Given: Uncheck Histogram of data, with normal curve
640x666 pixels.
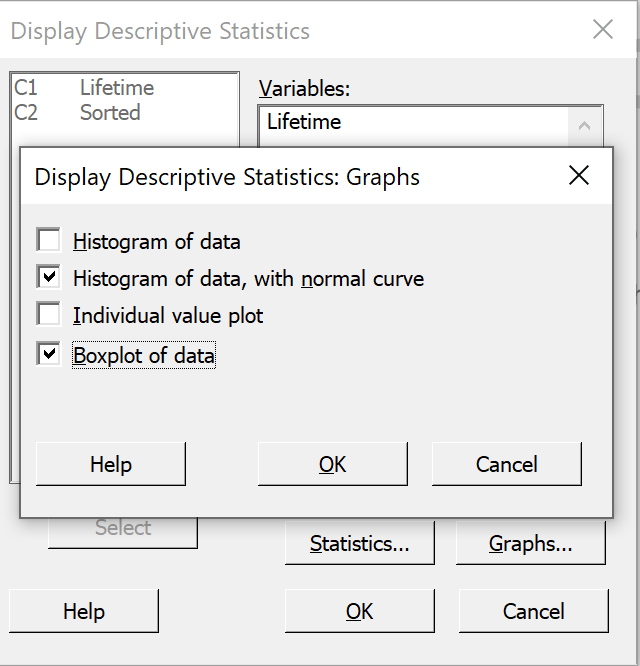Looking at the screenshot, I should [48, 277].
